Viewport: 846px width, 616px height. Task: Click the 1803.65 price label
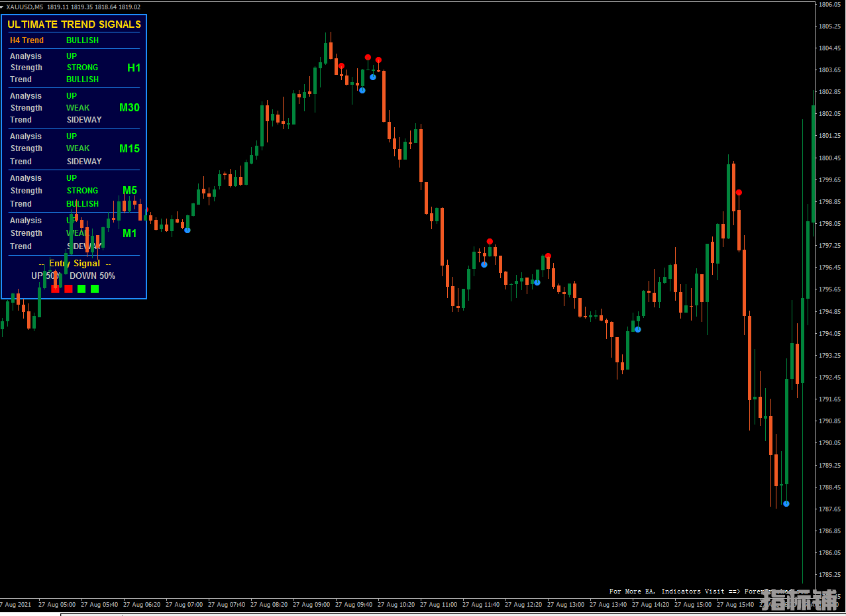click(829, 70)
